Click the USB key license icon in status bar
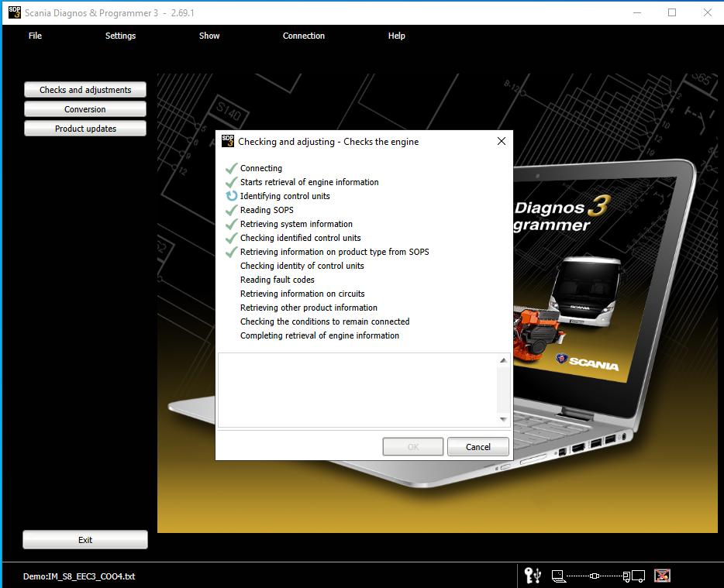 pos(533,576)
